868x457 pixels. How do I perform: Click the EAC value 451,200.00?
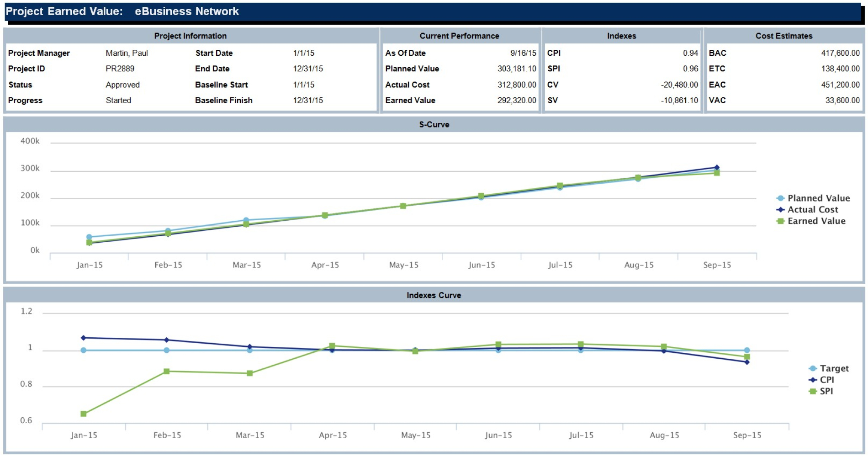pyautogui.click(x=841, y=85)
